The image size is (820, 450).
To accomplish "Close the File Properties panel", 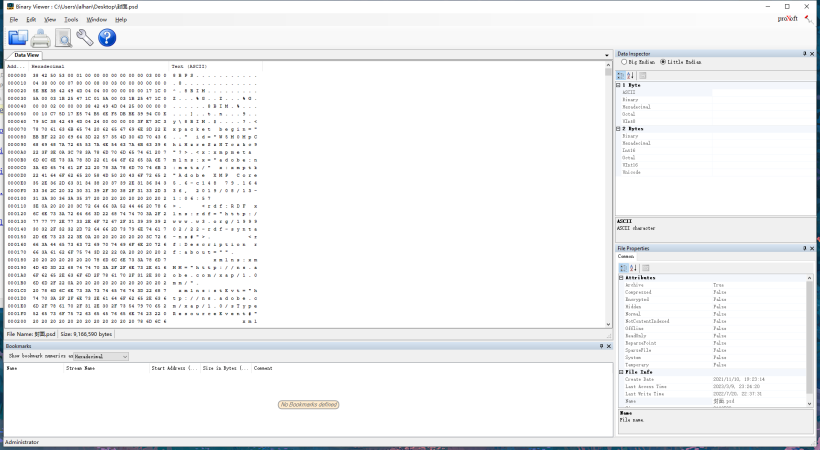I will coord(812,249).
